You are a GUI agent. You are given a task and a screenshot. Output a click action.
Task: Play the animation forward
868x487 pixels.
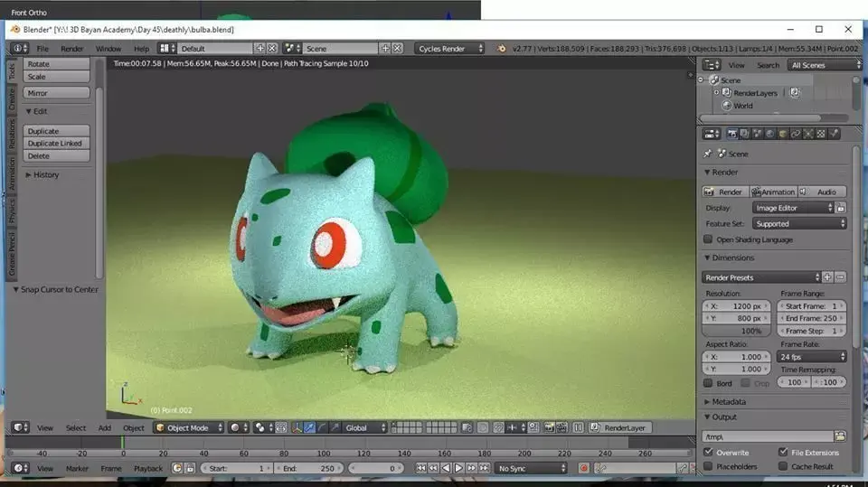pyautogui.click(x=458, y=468)
